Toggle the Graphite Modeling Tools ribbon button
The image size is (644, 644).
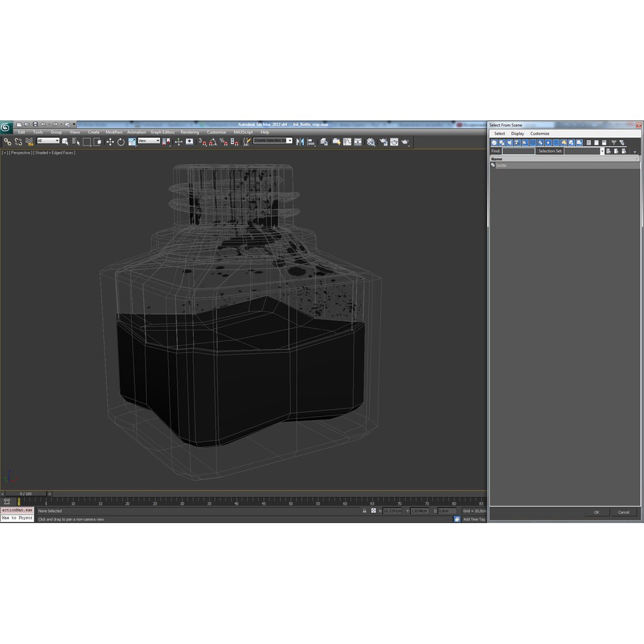point(336,142)
